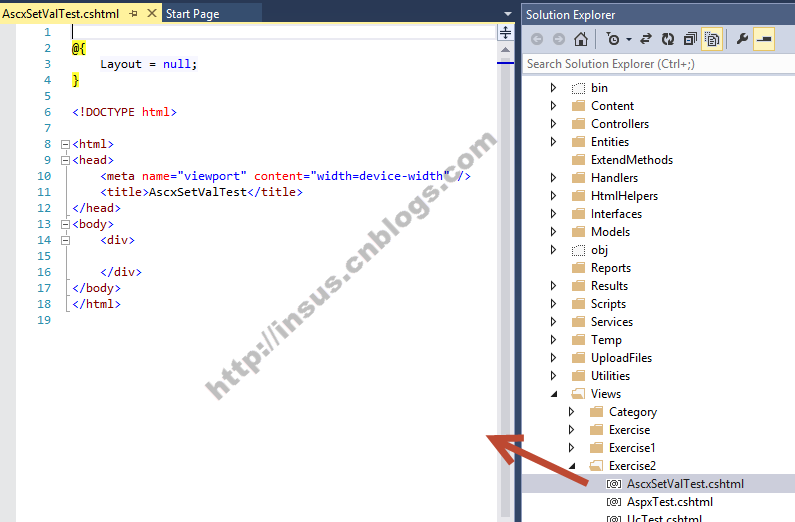795x522 pixels.
Task: Click the Reports folder icon
Action: click(579, 268)
